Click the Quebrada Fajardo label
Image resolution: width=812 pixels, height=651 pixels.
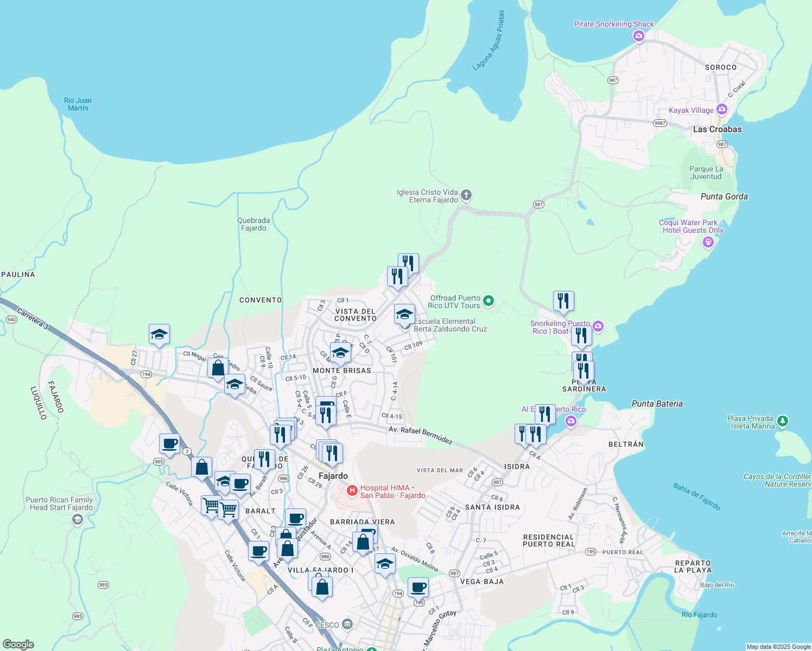253,224
